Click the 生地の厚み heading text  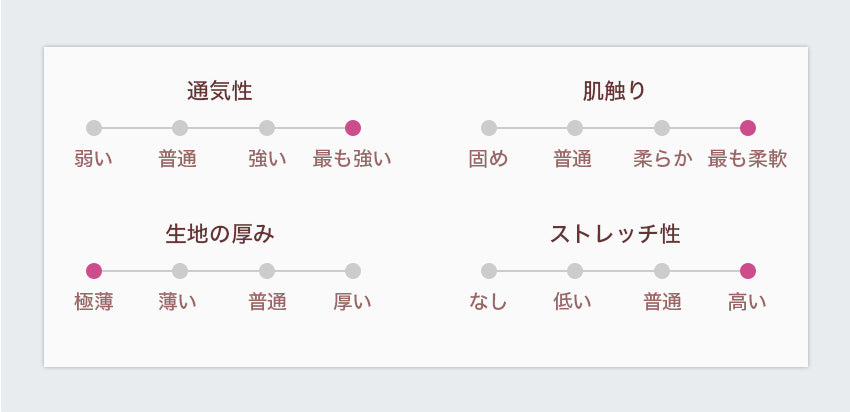[220, 234]
